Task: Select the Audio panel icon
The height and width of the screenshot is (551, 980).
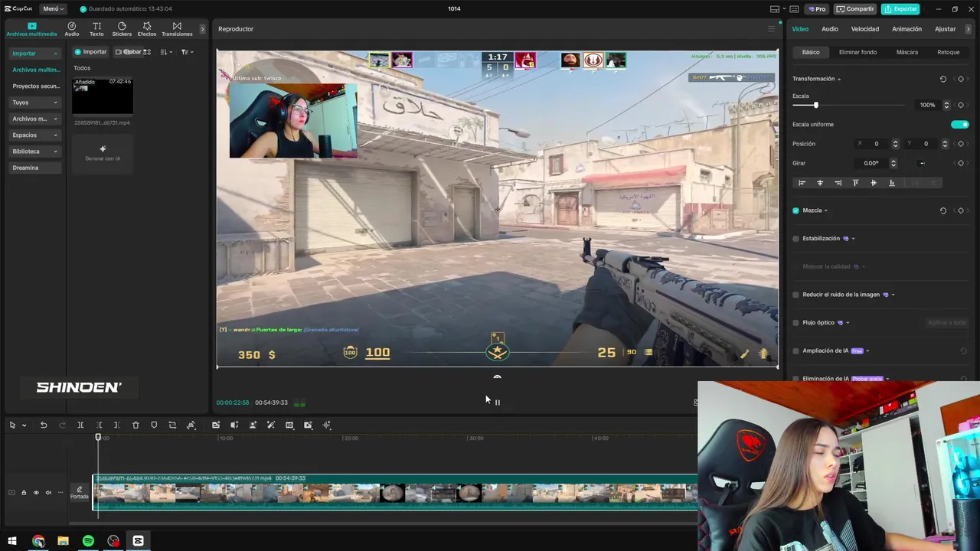Action: click(71, 29)
